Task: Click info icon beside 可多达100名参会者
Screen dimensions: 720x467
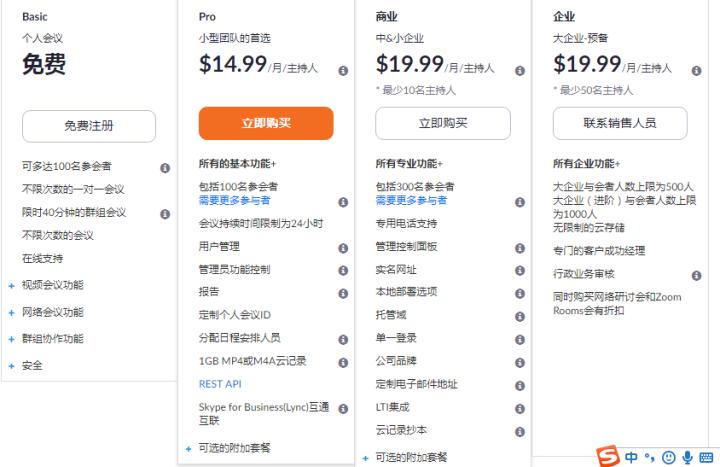Action: pyautogui.click(x=165, y=168)
